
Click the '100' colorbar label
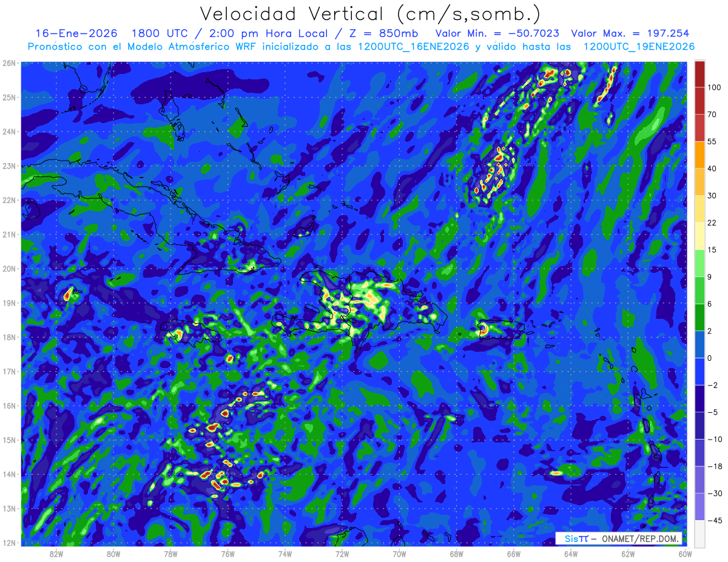click(x=714, y=87)
